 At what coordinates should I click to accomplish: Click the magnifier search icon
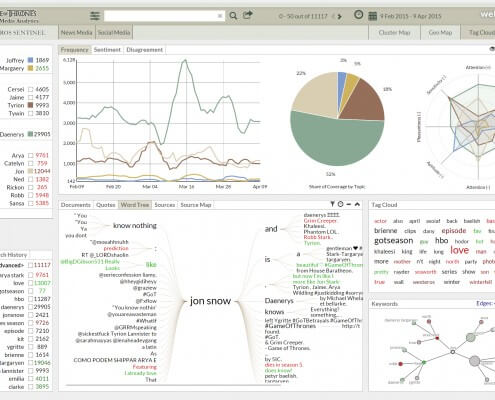tap(233, 16)
